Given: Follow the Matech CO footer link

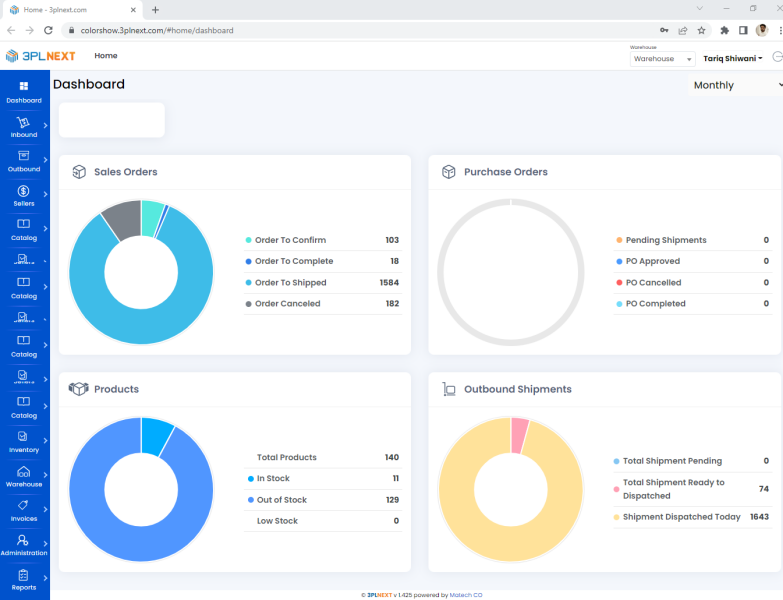Looking at the screenshot, I should tap(466, 595).
